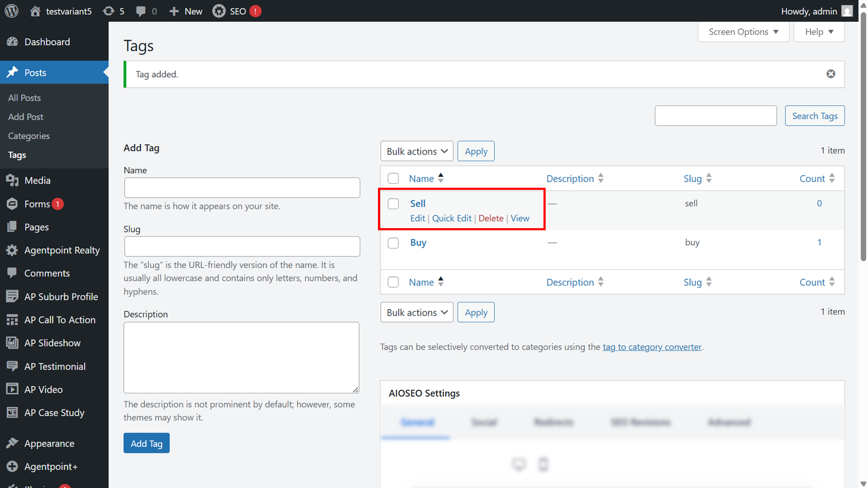868x488 pixels.
Task: Sort by Count in table header
Action: [817, 179]
